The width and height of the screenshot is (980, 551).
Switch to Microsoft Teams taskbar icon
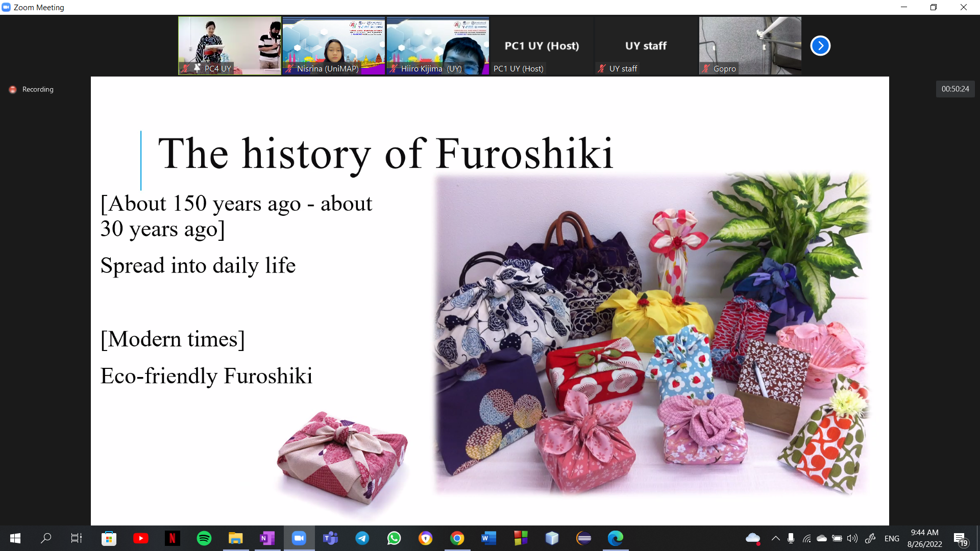(331, 538)
